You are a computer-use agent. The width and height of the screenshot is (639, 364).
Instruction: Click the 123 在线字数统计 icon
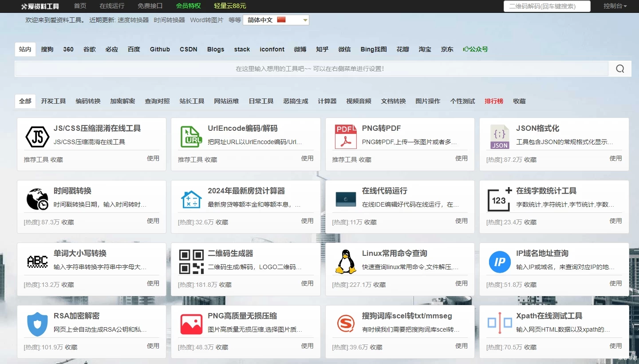click(499, 199)
